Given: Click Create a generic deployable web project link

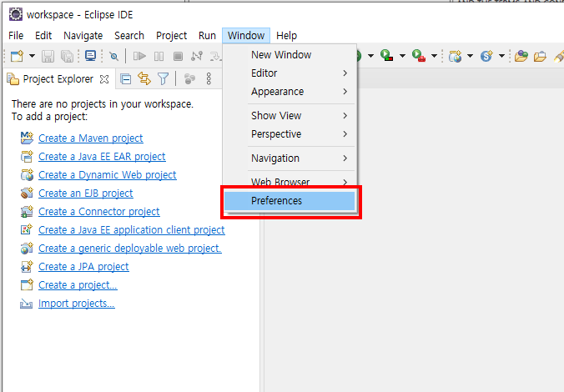Looking at the screenshot, I should coord(130,249).
